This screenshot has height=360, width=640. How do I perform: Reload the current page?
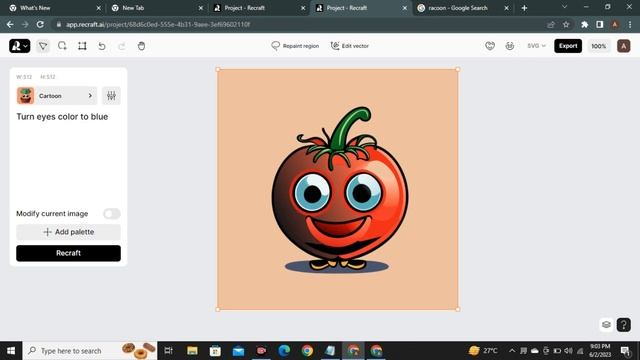pos(40,24)
